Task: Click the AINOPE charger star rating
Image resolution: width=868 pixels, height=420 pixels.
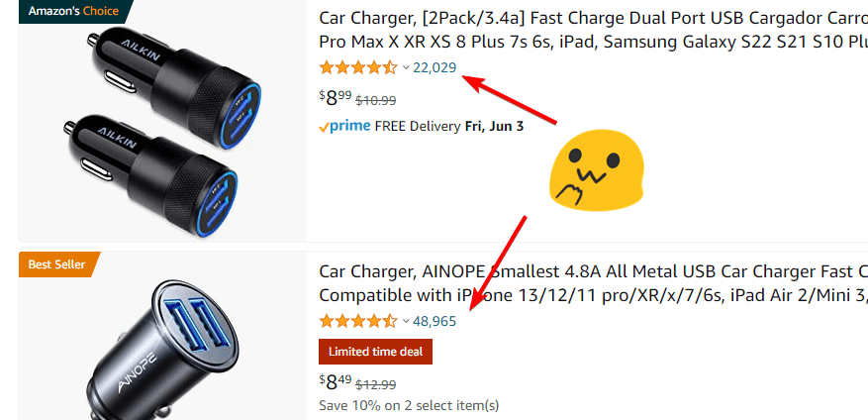Action: click(x=358, y=321)
